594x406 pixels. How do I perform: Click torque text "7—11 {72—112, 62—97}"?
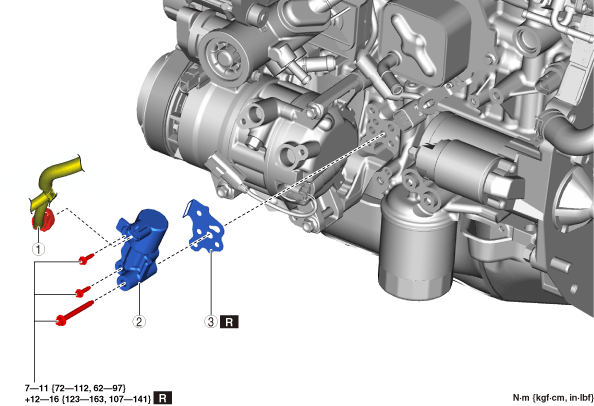point(75,388)
